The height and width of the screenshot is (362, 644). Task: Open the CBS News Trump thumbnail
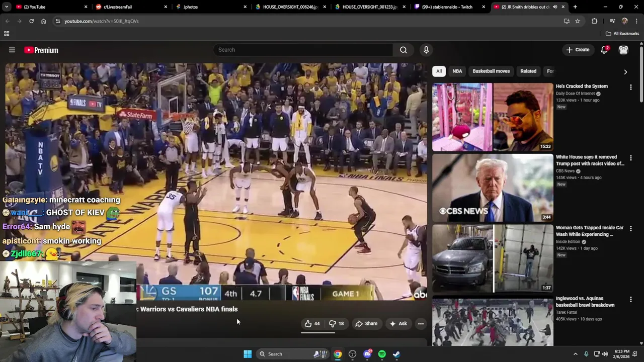493,188
